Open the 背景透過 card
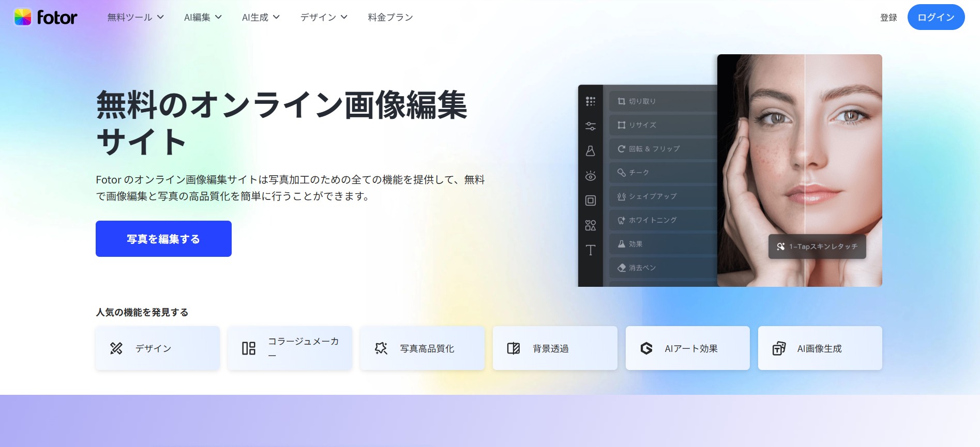The width and height of the screenshot is (980, 447). click(555, 348)
